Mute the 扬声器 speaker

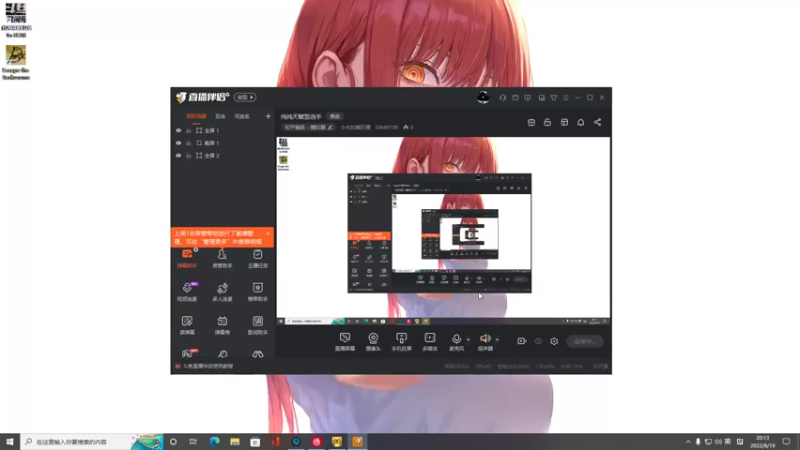tap(485, 342)
